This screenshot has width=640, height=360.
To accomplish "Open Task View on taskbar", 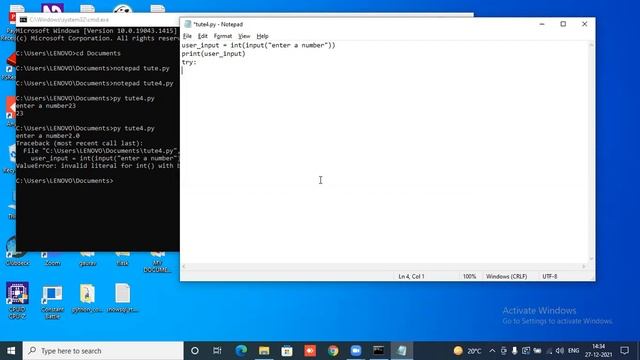I will [217, 351].
